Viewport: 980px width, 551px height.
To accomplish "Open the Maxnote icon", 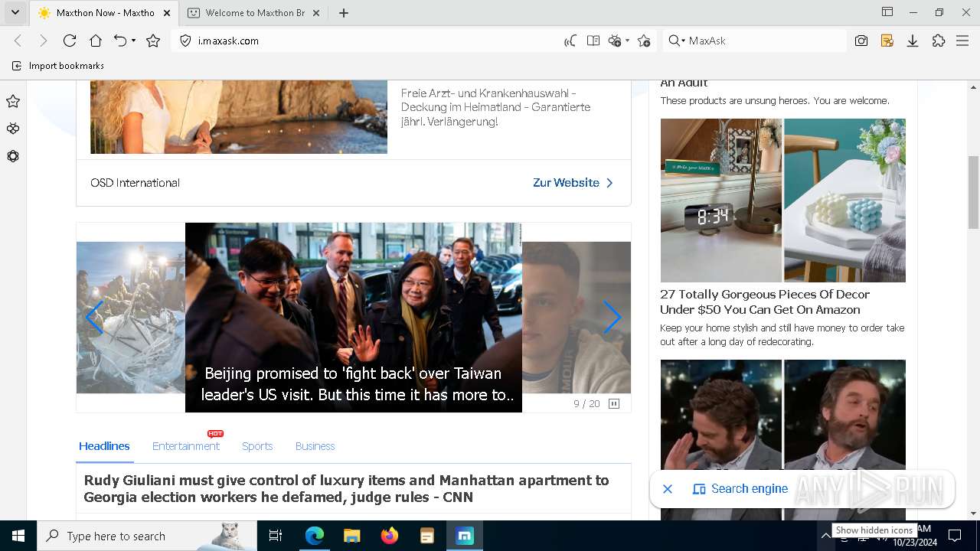I will pos(887,41).
